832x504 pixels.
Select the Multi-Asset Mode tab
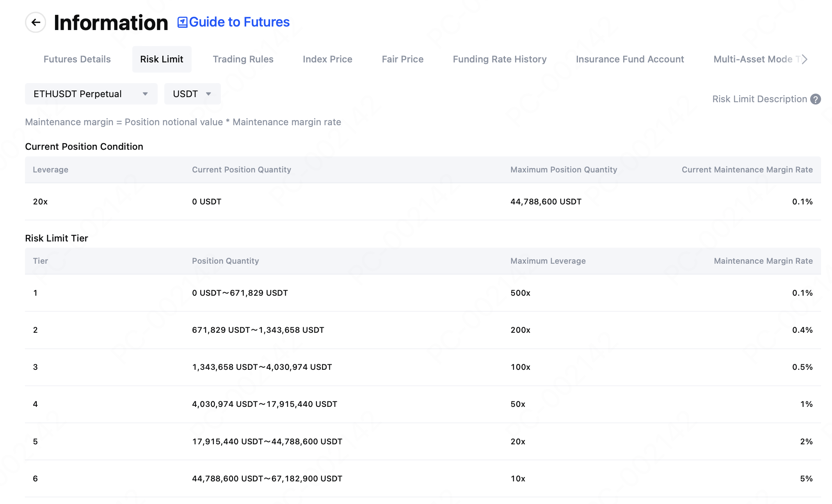pyautogui.click(x=753, y=59)
